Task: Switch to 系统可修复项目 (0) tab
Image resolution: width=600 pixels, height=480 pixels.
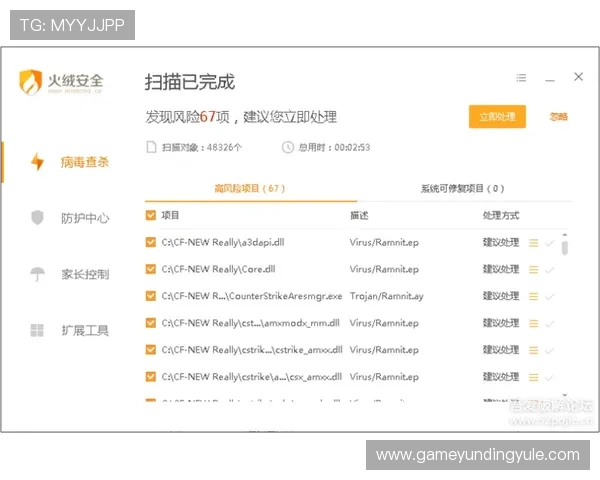Action: point(463,188)
